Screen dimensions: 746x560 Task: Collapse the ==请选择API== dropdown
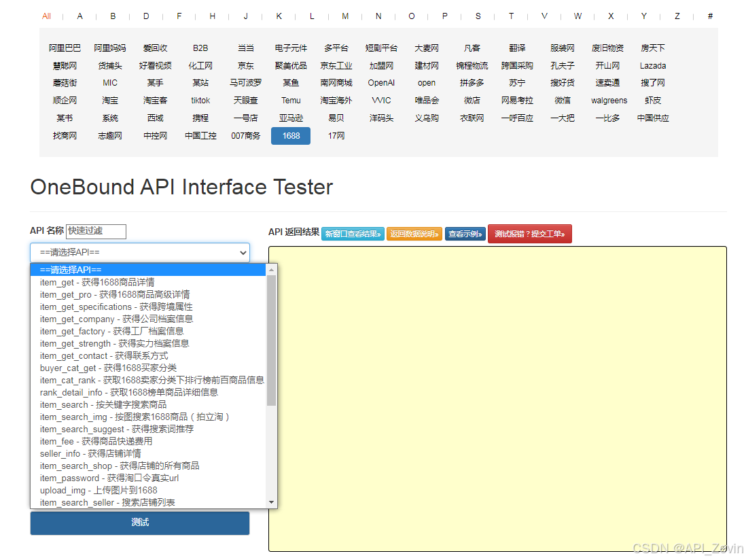pos(140,253)
